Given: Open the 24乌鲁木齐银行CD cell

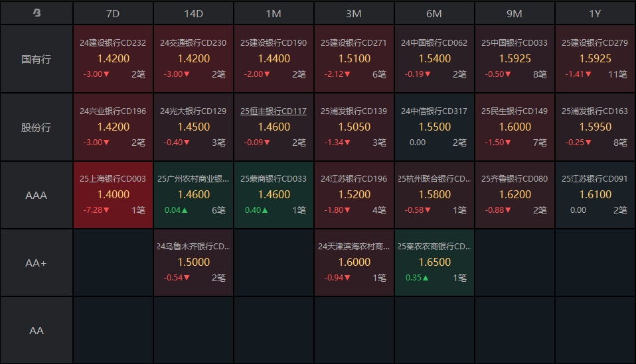Looking at the screenshot, I should click(x=193, y=263).
